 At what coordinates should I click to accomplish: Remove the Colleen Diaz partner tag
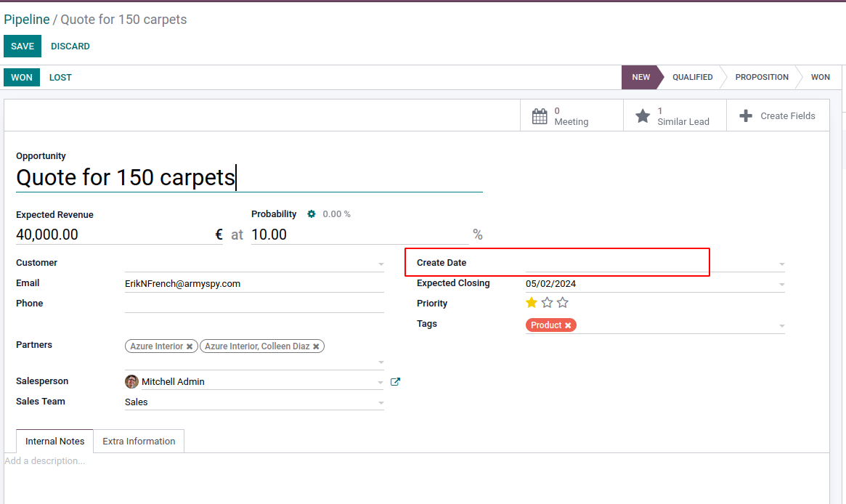coord(316,346)
